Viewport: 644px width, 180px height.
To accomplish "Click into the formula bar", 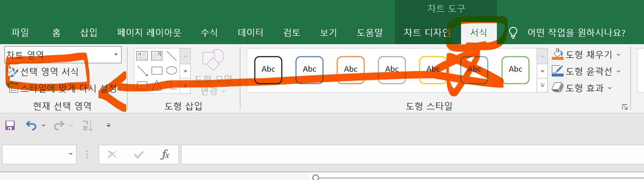I will [x=412, y=154].
